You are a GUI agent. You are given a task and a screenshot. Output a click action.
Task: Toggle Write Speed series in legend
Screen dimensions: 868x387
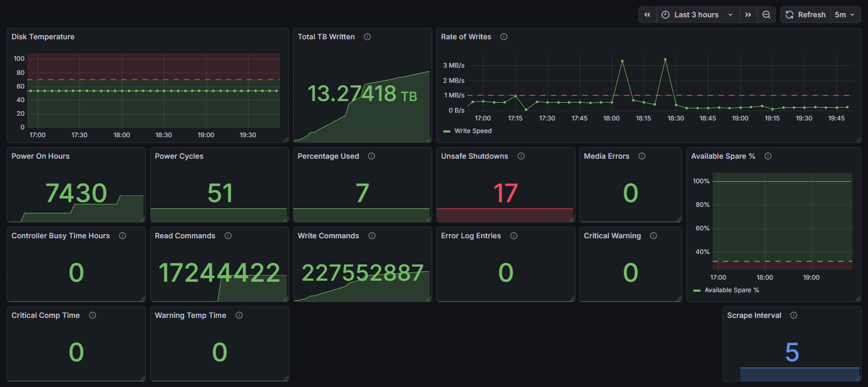(x=468, y=131)
